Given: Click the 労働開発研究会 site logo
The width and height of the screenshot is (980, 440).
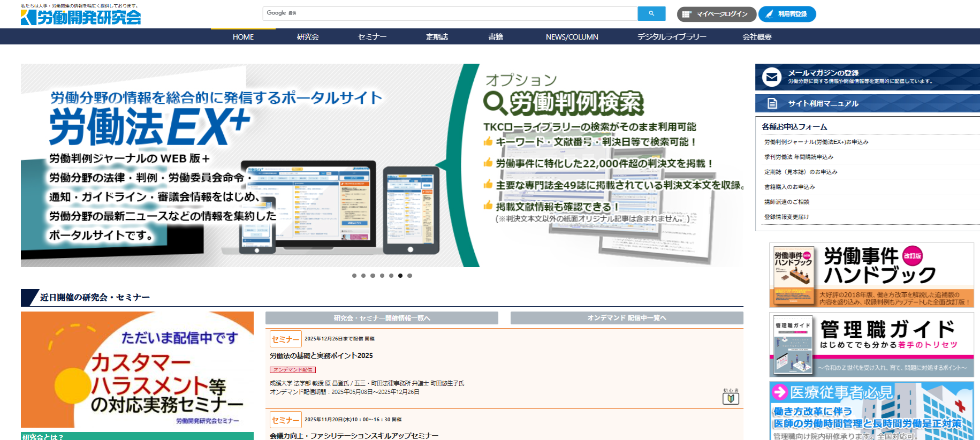Looking at the screenshot, I should click(81, 17).
